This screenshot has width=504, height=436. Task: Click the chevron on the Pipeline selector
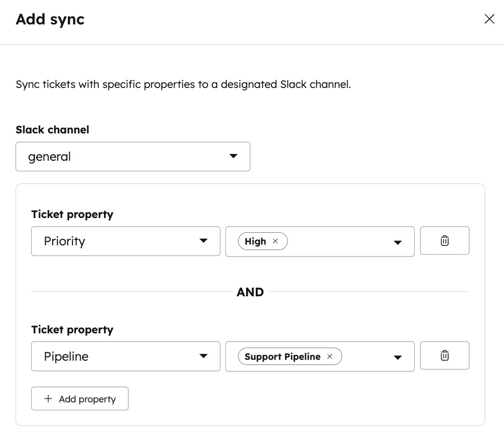click(x=203, y=356)
